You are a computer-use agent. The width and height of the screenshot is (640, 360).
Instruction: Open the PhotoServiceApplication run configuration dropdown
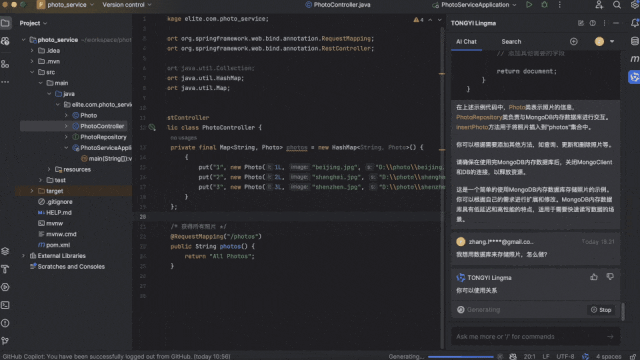(x=474, y=5)
